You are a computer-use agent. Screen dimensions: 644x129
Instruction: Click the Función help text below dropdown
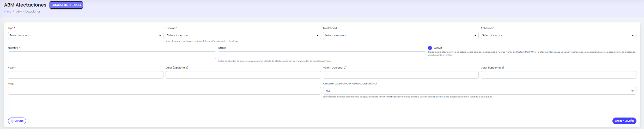point(202,41)
